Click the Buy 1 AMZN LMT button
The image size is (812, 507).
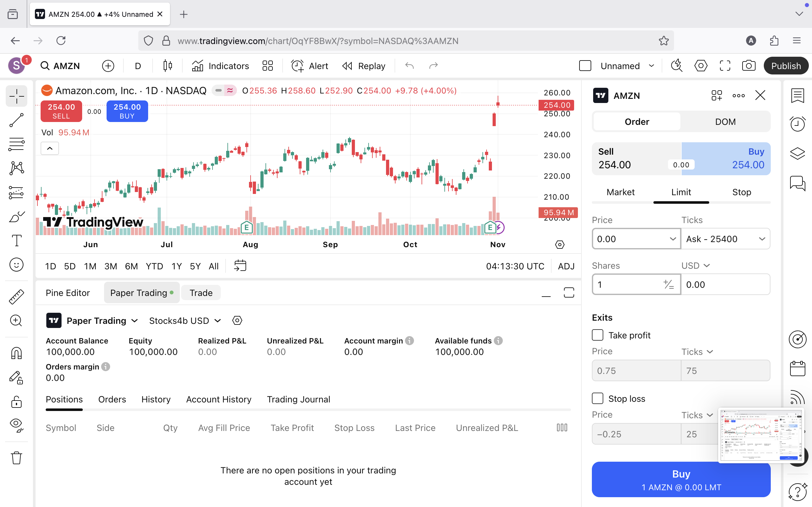681,479
